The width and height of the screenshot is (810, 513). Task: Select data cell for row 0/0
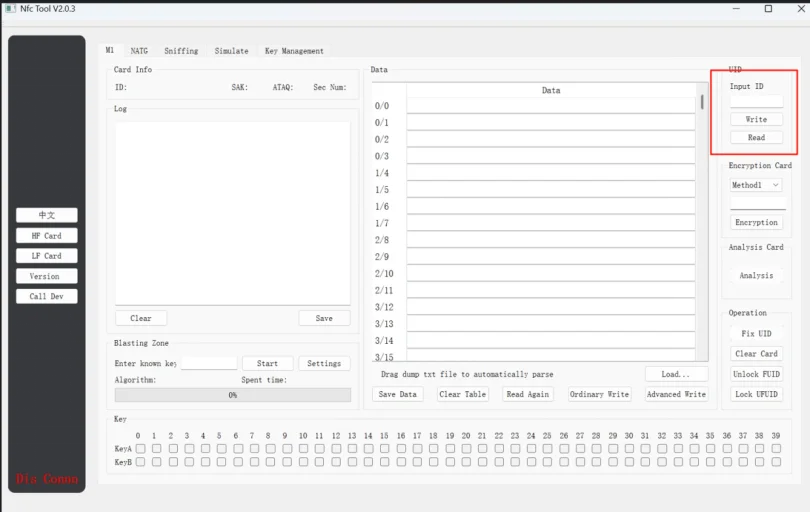tap(551, 106)
